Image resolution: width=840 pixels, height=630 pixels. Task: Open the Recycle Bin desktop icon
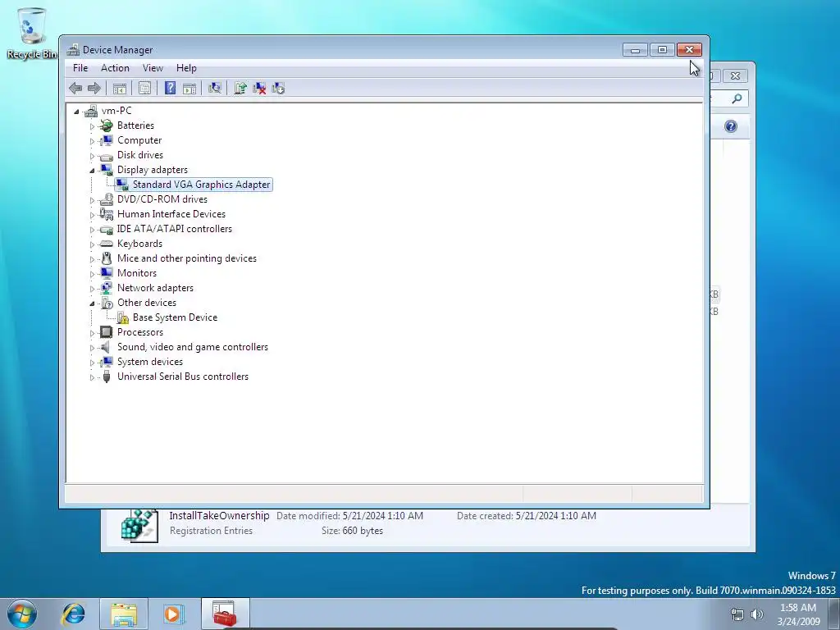point(32,33)
